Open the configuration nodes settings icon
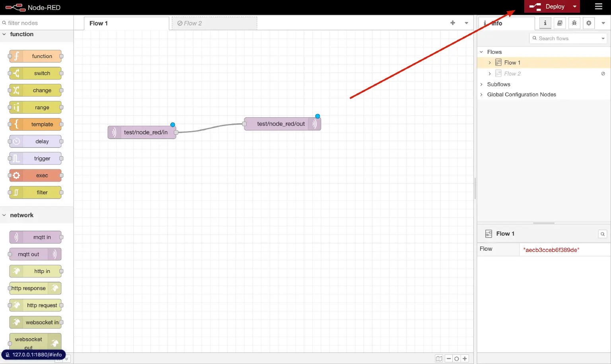This screenshot has height=364, width=611. pyautogui.click(x=589, y=23)
